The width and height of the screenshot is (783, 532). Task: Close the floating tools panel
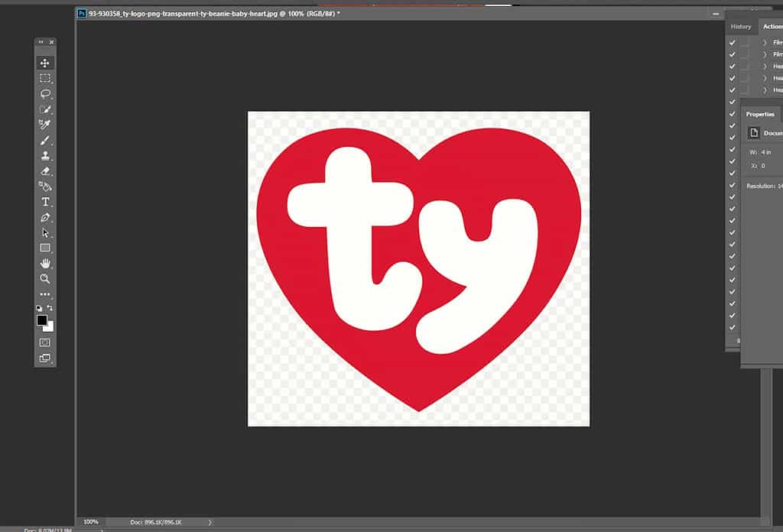point(51,42)
